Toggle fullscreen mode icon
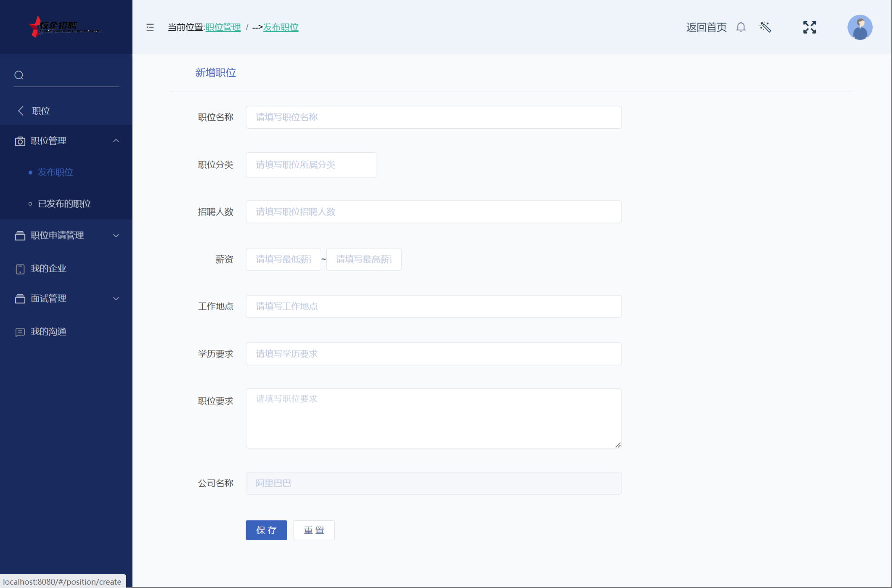 809,27
